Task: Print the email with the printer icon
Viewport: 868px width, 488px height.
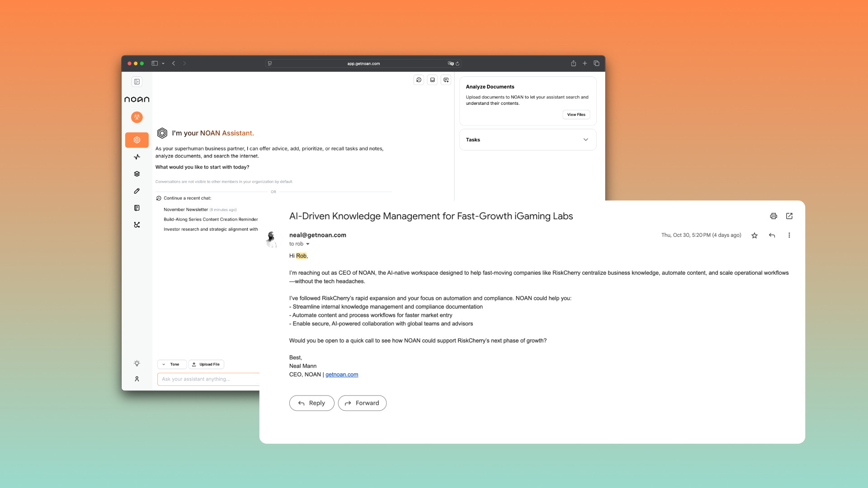Action: pos(774,216)
